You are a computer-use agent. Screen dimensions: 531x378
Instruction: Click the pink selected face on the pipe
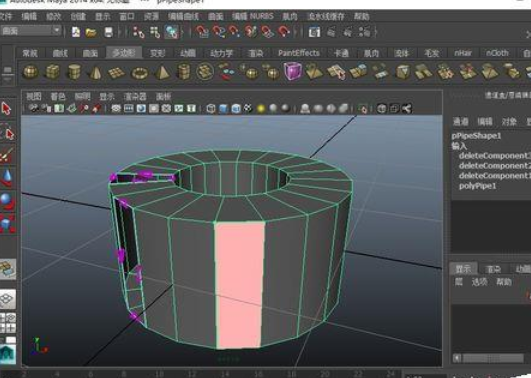[x=240, y=285]
